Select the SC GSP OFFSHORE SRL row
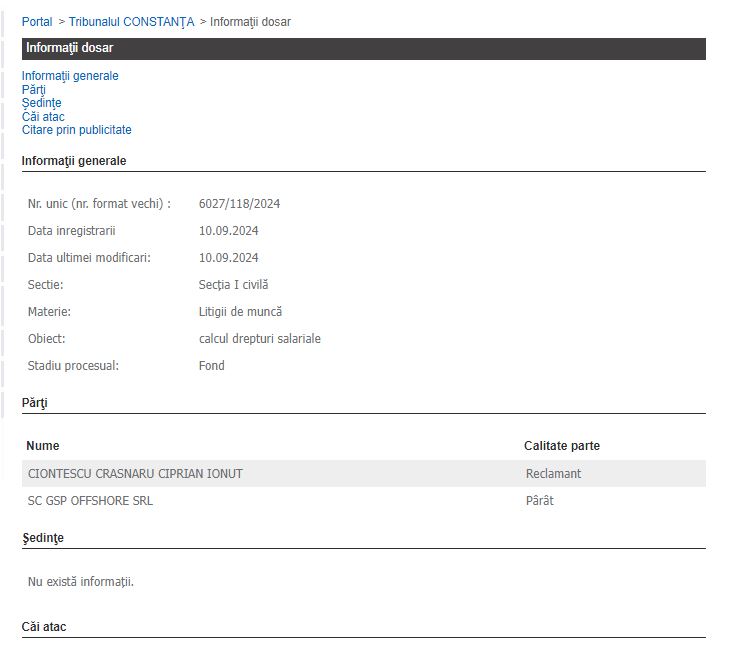This screenshot has height=647, width=751. (90, 501)
